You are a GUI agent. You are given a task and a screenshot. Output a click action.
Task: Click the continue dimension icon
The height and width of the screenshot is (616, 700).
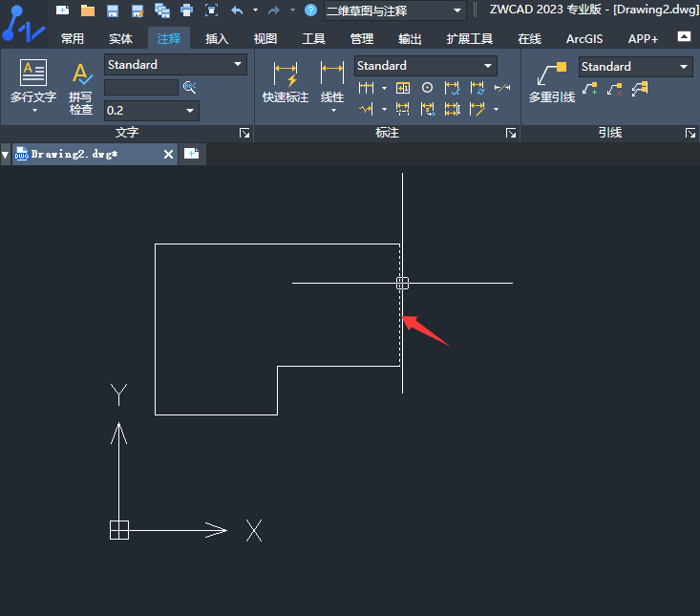tap(366, 88)
